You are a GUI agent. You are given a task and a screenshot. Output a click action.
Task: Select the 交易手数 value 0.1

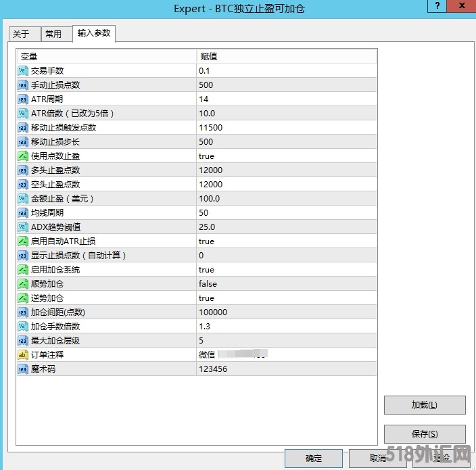pos(204,71)
